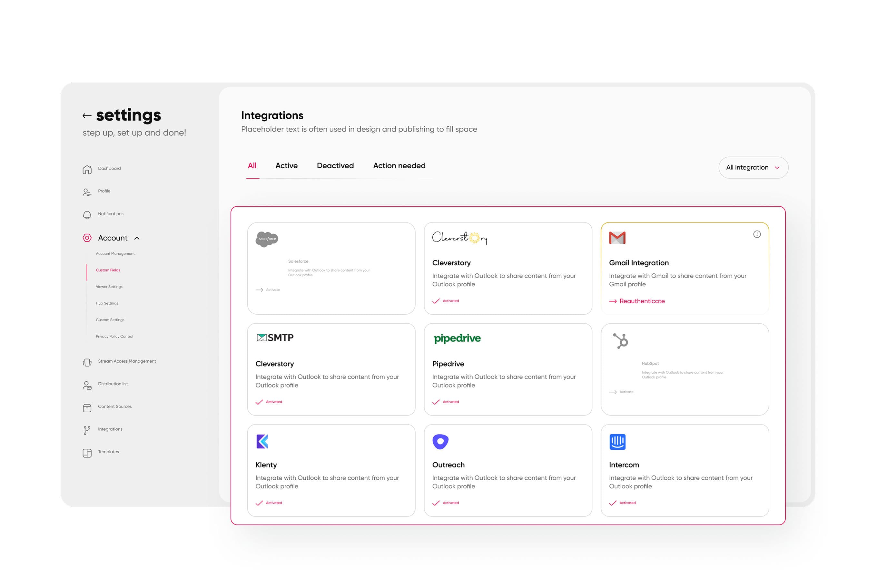This screenshot has width=877, height=588.
Task: Click the green pipedrive logo
Action: (x=457, y=338)
